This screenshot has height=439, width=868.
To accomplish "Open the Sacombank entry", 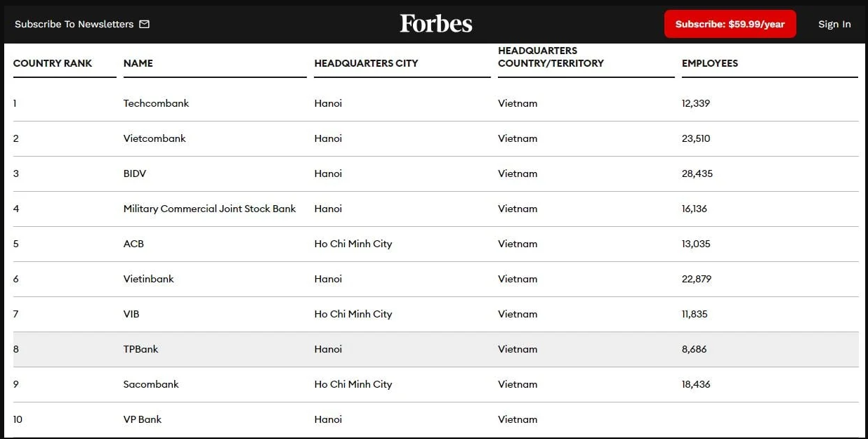I will click(x=151, y=384).
